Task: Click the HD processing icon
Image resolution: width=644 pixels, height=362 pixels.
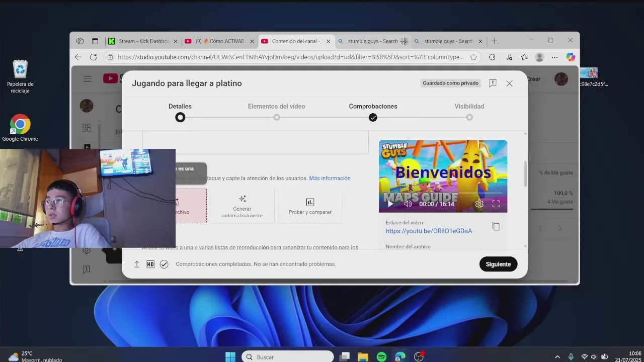Action: (150, 264)
